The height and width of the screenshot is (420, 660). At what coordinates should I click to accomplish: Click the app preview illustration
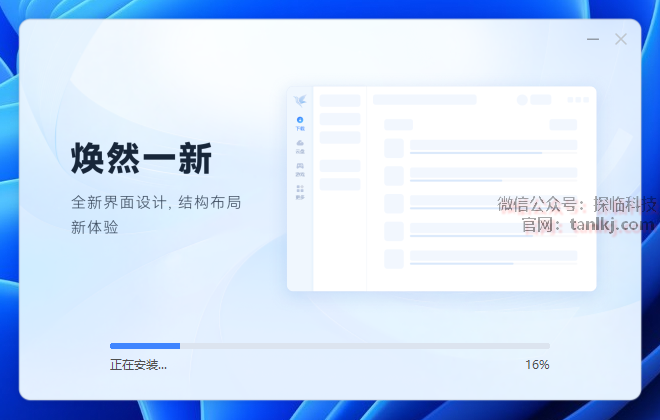click(x=442, y=189)
